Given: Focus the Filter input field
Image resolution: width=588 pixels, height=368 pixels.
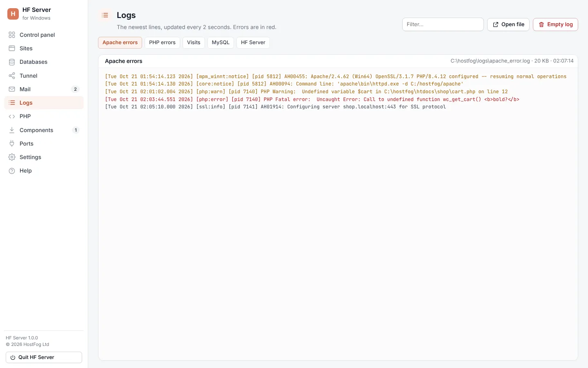Looking at the screenshot, I should [443, 25].
